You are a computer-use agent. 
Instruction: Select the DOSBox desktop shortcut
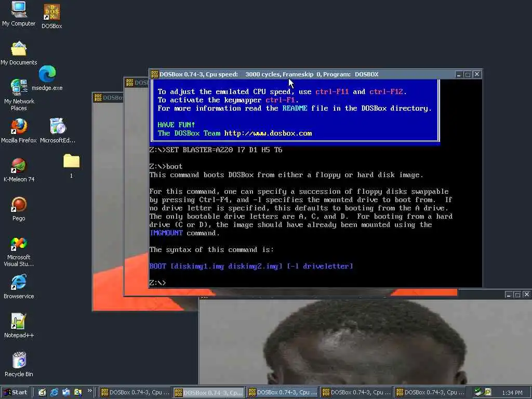[x=52, y=16]
